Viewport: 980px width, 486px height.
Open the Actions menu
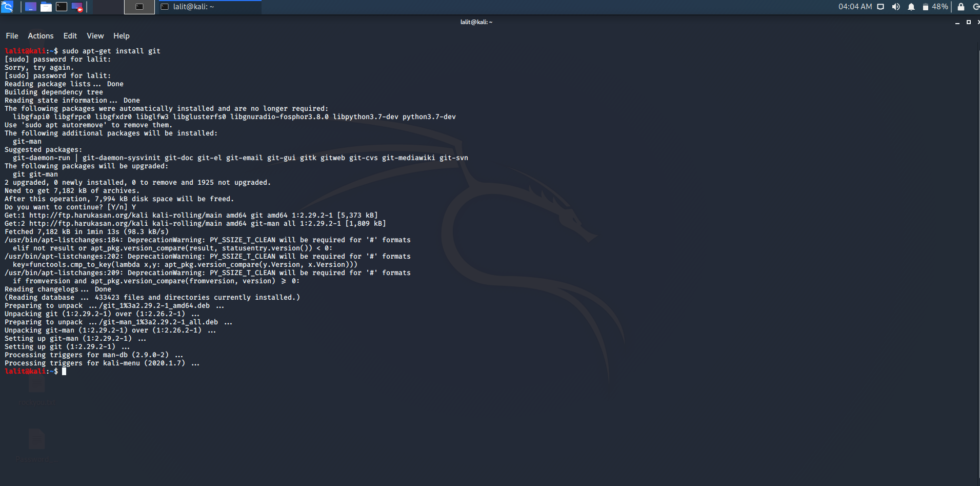41,36
